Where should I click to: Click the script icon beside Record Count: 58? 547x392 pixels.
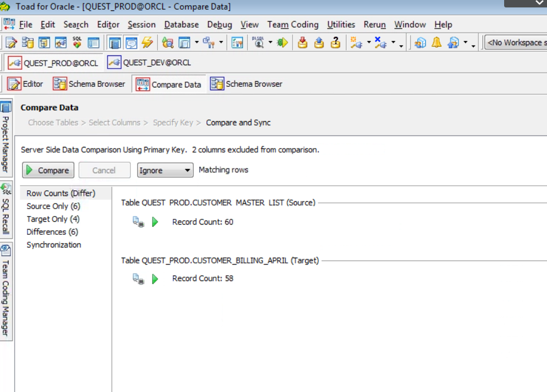138,279
